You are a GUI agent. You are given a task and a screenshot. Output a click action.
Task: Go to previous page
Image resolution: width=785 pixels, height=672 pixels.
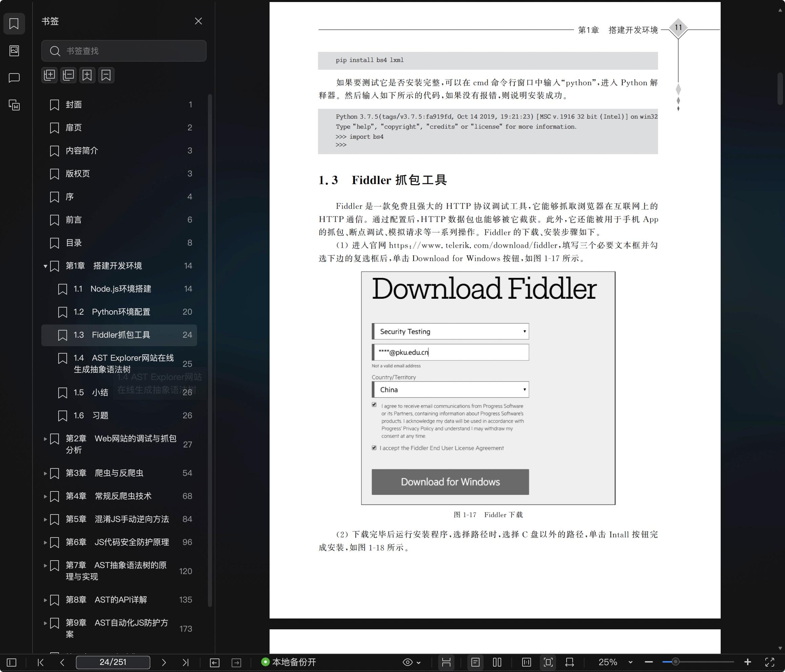click(x=62, y=662)
